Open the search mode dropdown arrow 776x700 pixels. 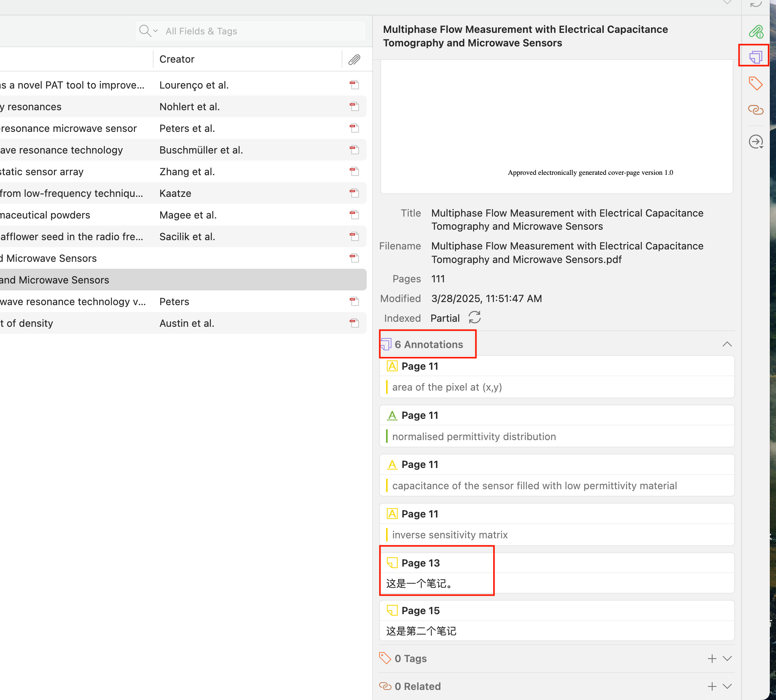pyautogui.click(x=156, y=31)
